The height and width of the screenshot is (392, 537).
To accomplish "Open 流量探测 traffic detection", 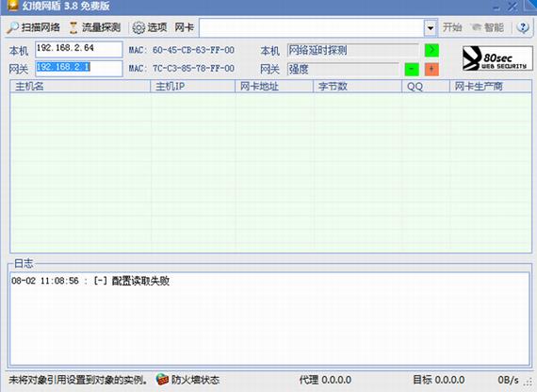I will (95, 27).
